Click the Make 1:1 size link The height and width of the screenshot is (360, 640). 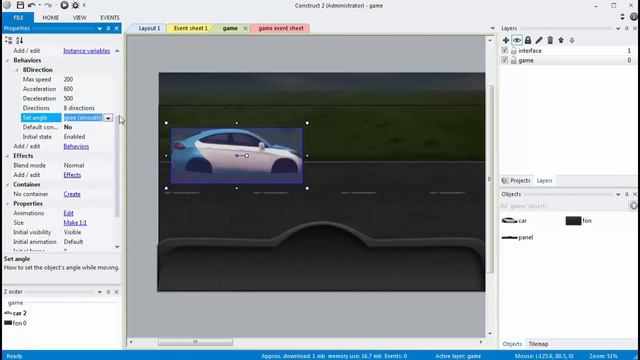point(75,222)
